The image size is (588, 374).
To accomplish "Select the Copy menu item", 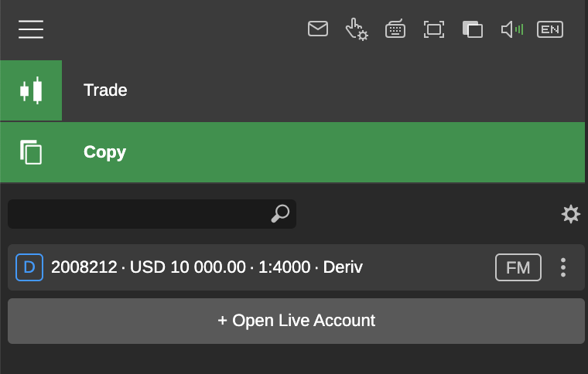I will 105,152.
